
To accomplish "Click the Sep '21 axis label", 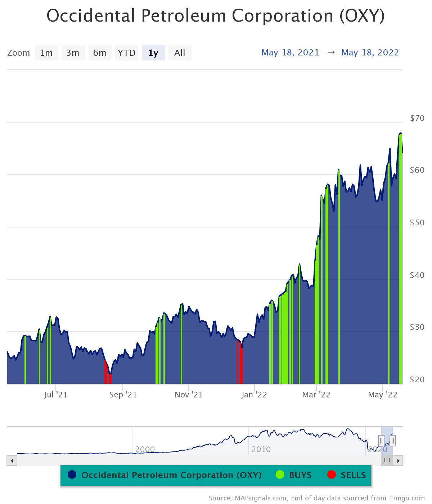I will (123, 395).
